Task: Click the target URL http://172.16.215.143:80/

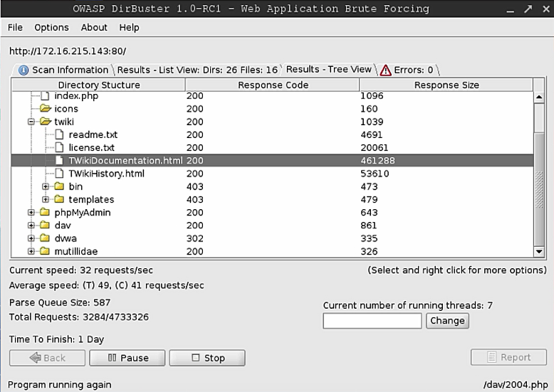Action: point(68,51)
